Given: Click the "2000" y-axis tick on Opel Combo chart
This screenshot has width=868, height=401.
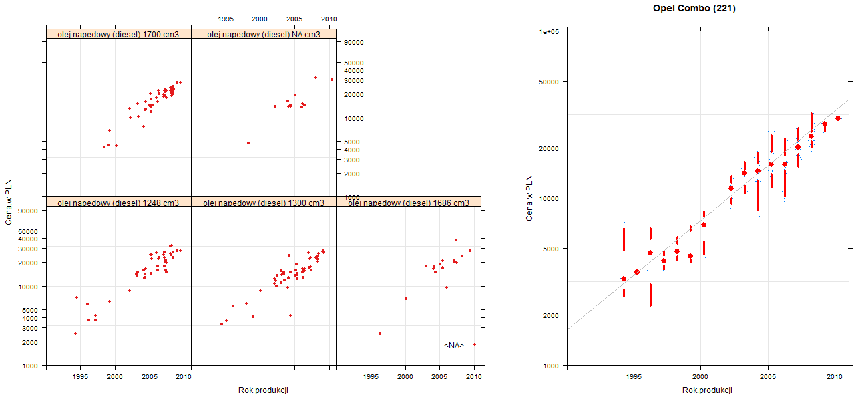Looking at the screenshot, I should [551, 315].
